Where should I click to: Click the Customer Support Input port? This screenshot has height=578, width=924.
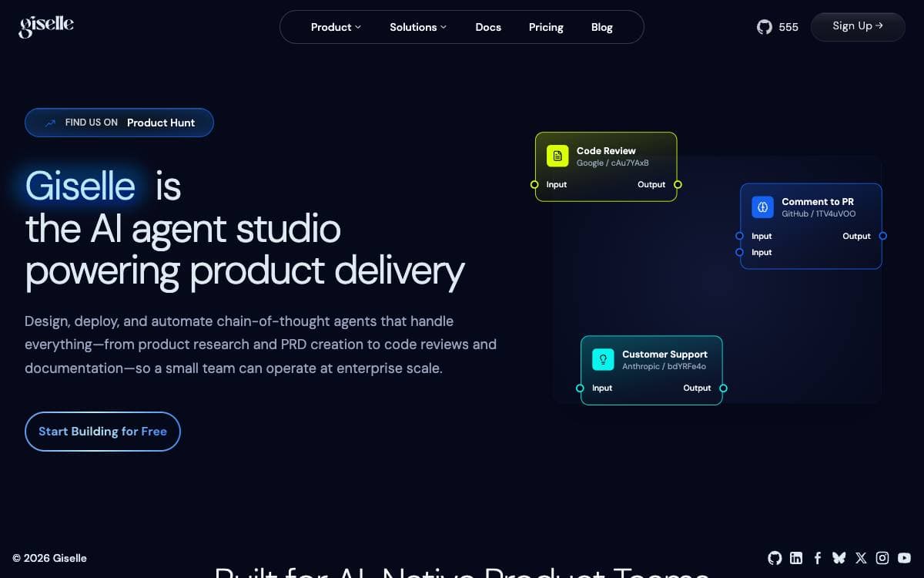point(580,388)
